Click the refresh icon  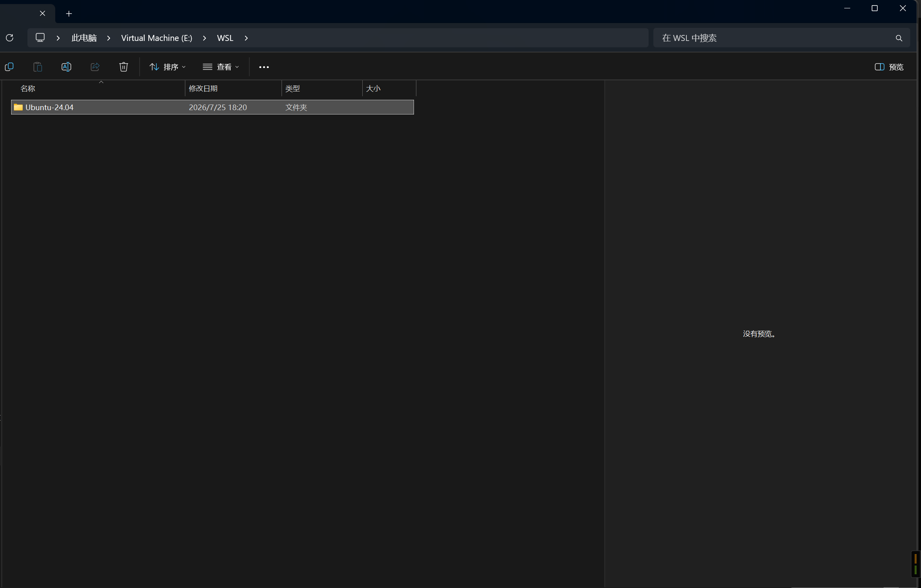[x=10, y=38]
